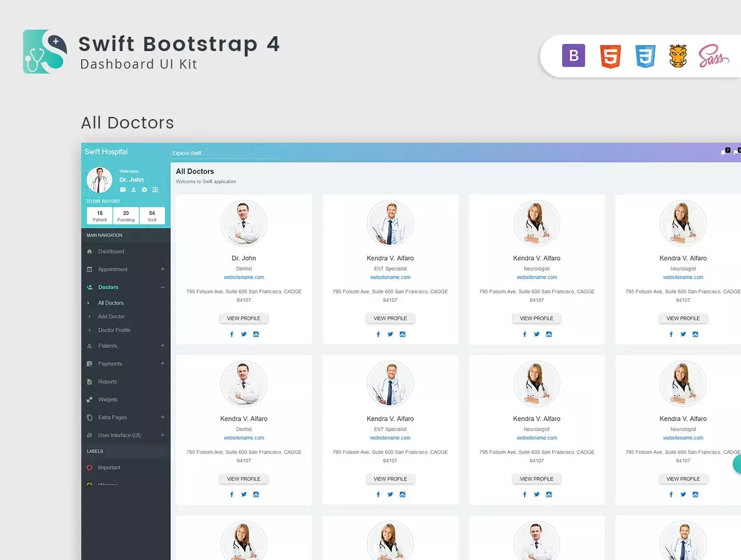Click the Payments icon in sidebar
The width and height of the screenshot is (741, 560).
pyautogui.click(x=89, y=363)
